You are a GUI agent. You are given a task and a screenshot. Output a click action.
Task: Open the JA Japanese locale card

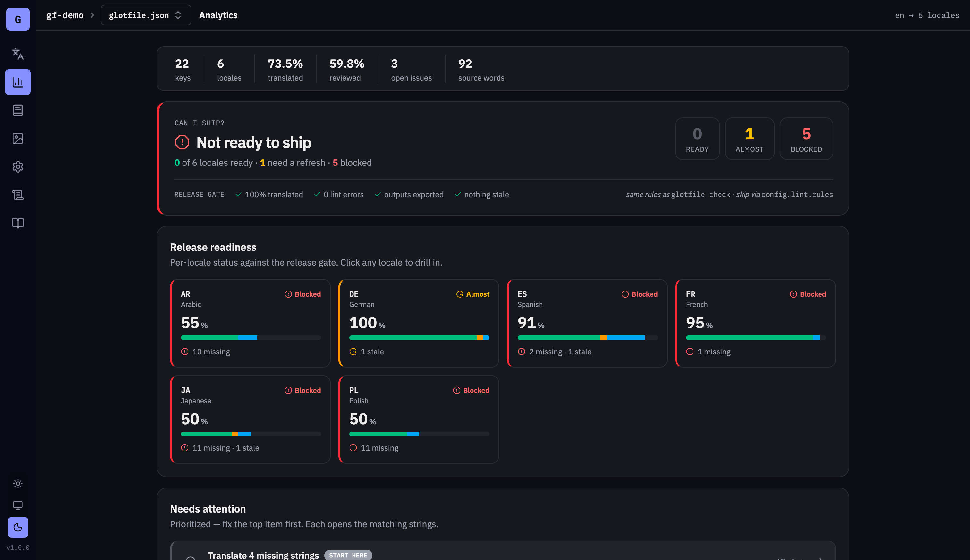[x=251, y=420]
